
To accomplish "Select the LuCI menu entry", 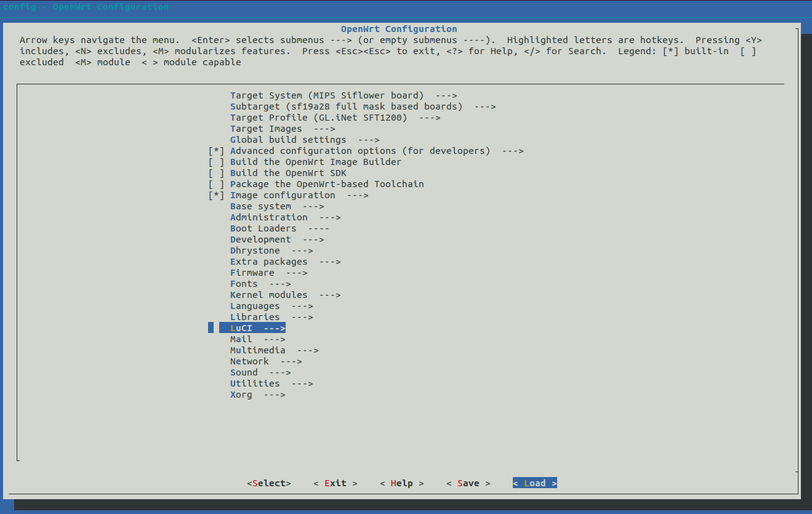I will click(257, 328).
